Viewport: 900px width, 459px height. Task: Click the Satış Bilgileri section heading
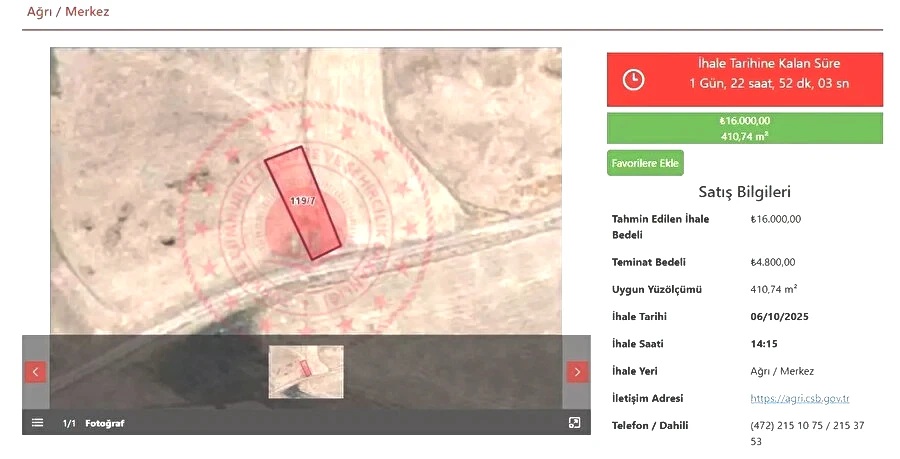(x=744, y=192)
